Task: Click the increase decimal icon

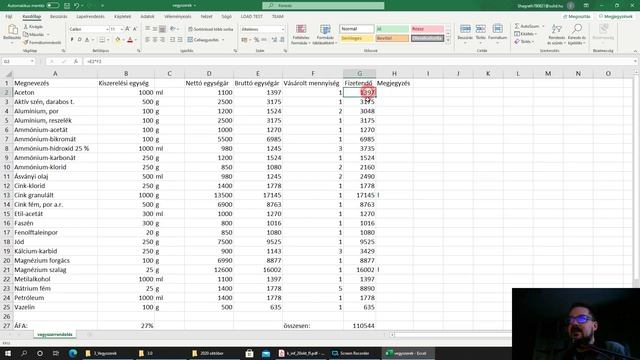Action: [274, 40]
